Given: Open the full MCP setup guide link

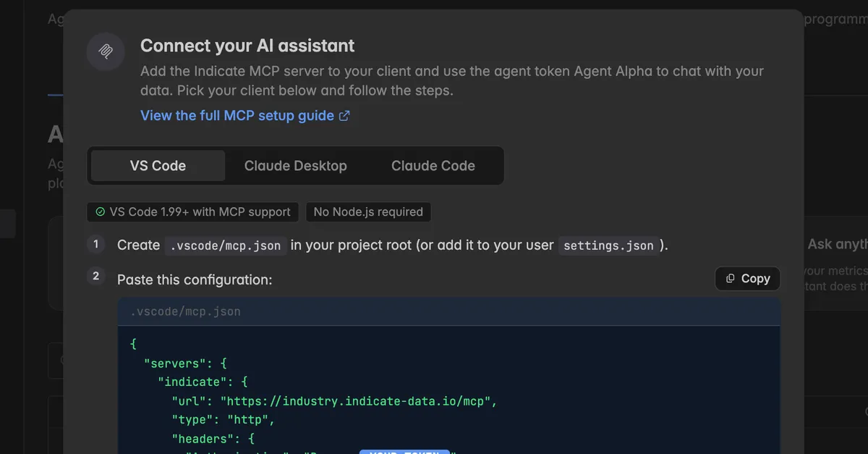Looking at the screenshot, I should tap(237, 116).
